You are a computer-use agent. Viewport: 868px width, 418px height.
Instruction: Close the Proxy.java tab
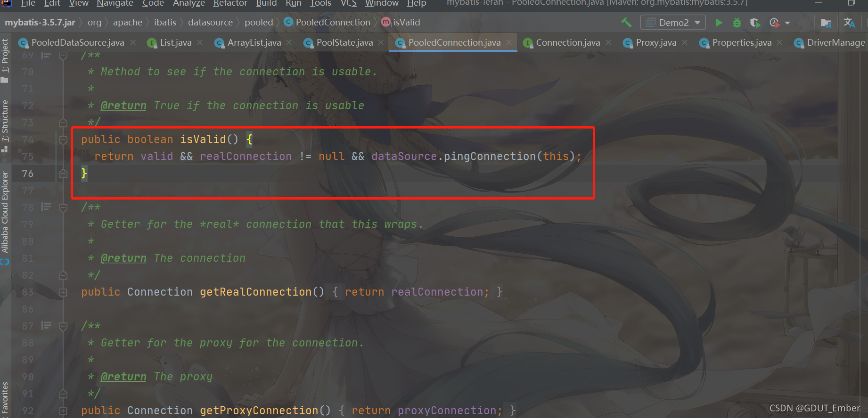[685, 42]
